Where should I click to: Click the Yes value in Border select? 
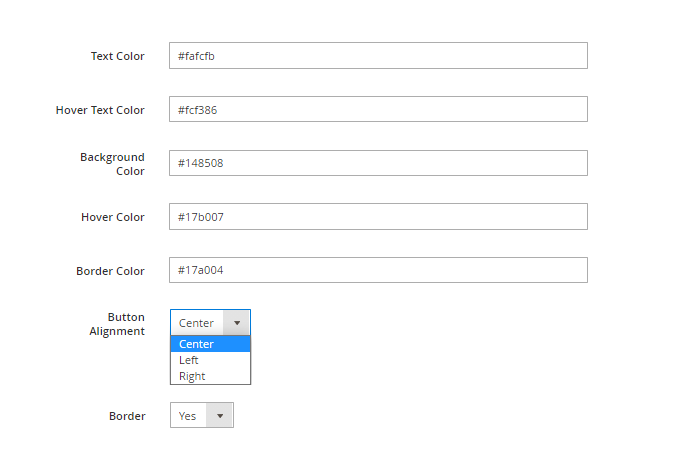(188, 416)
